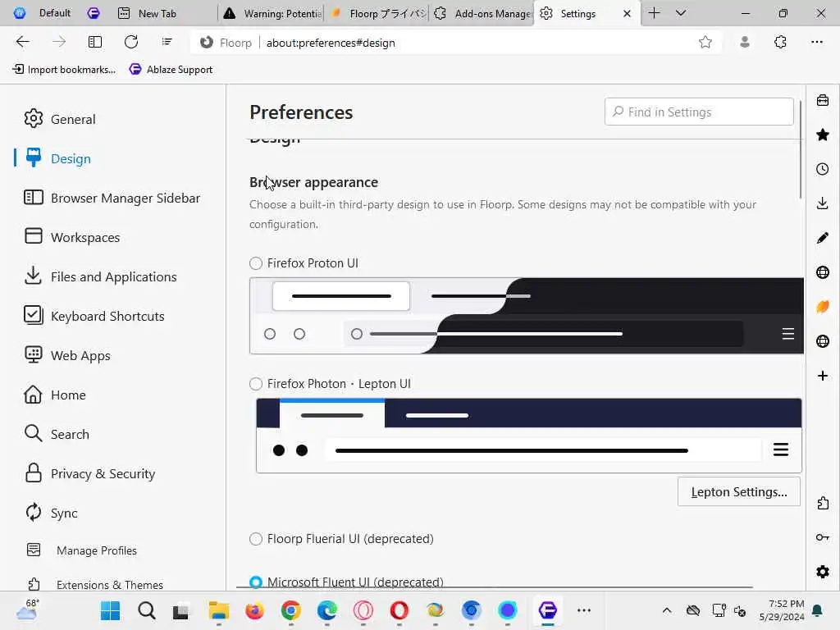Image resolution: width=840 pixels, height=630 pixels.
Task: Open history clock panel in right sidebar
Action: point(823,169)
